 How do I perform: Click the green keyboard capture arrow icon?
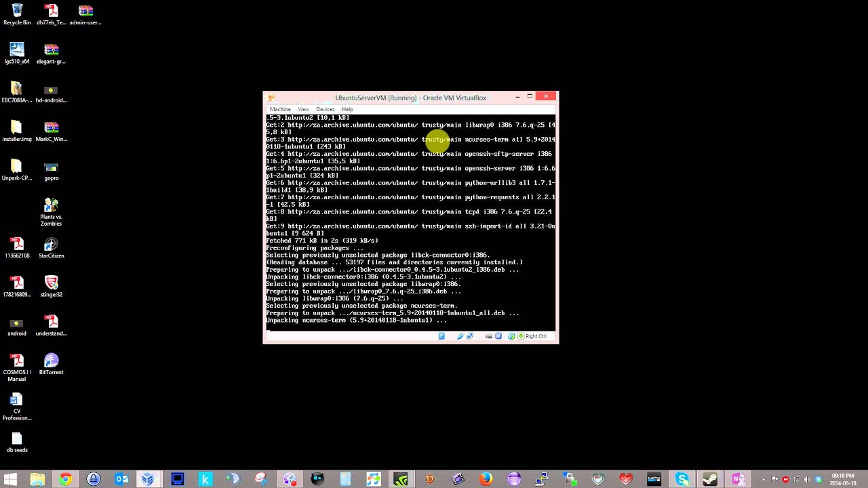point(521,336)
